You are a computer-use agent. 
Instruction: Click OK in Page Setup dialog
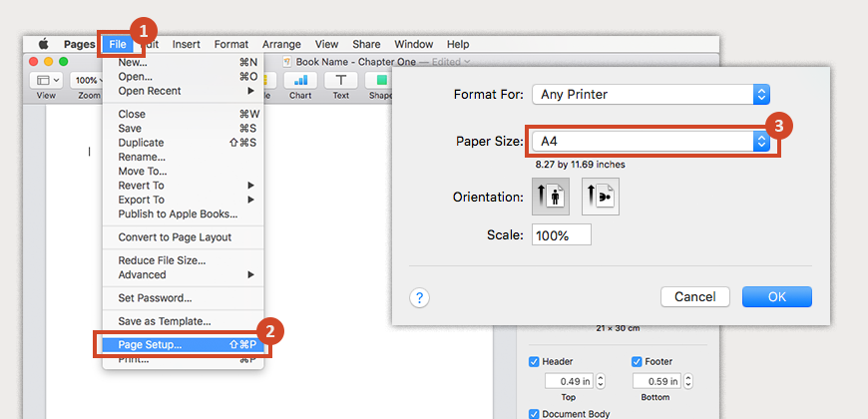click(777, 296)
